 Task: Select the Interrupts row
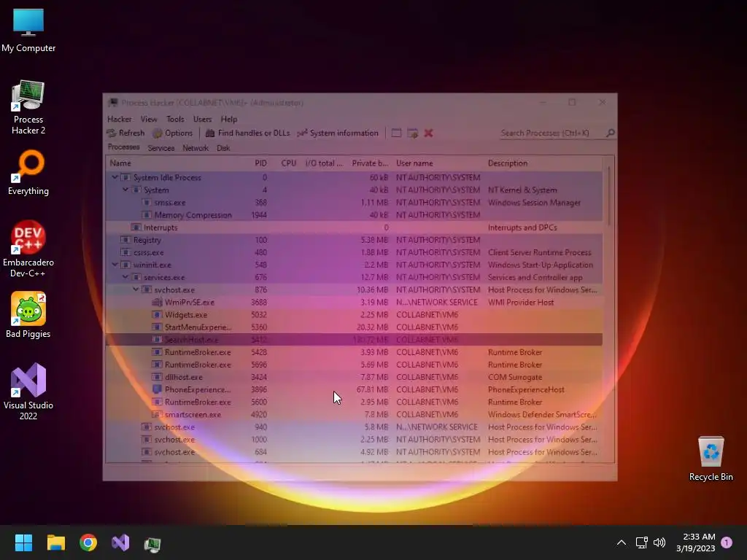click(x=354, y=227)
